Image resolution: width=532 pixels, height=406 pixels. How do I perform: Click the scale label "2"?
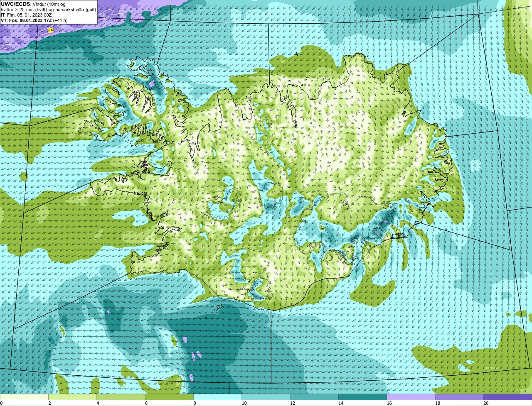[x=49, y=403]
